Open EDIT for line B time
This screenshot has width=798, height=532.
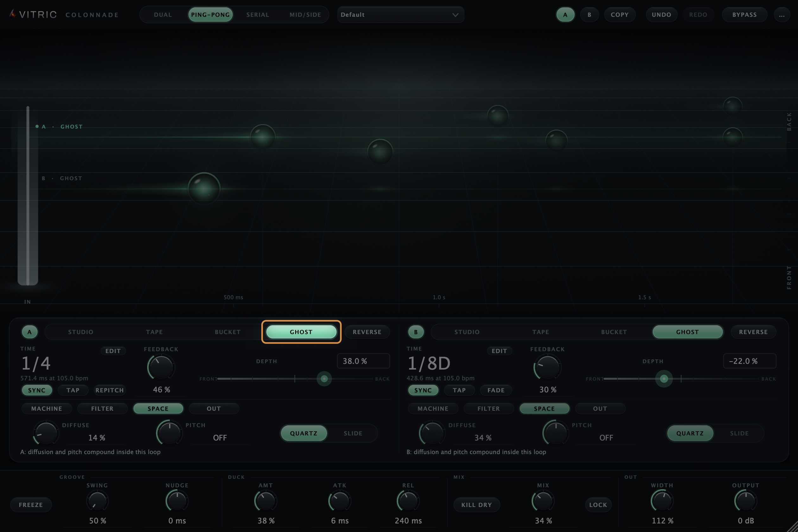coord(499,351)
